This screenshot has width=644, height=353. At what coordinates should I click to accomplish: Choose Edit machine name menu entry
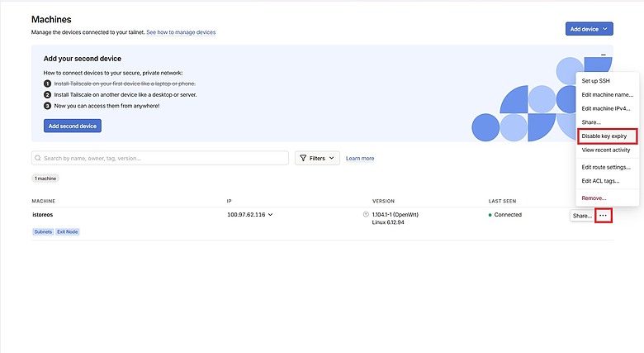click(607, 94)
